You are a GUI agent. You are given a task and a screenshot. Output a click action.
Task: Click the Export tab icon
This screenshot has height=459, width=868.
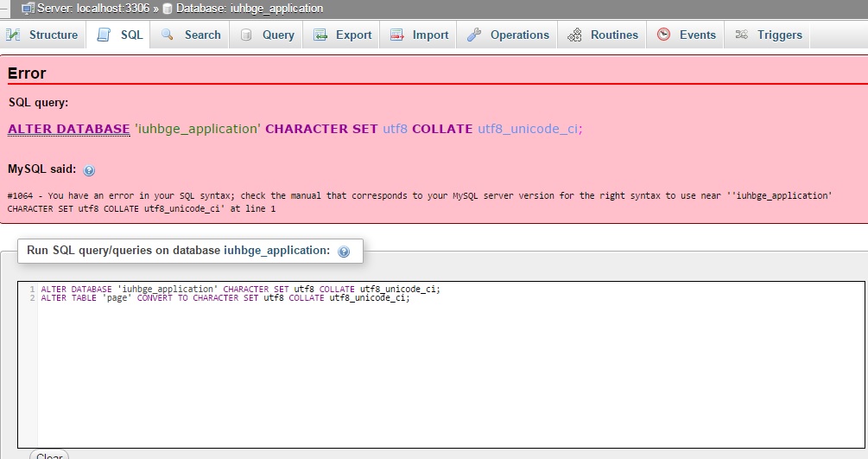[x=320, y=35]
